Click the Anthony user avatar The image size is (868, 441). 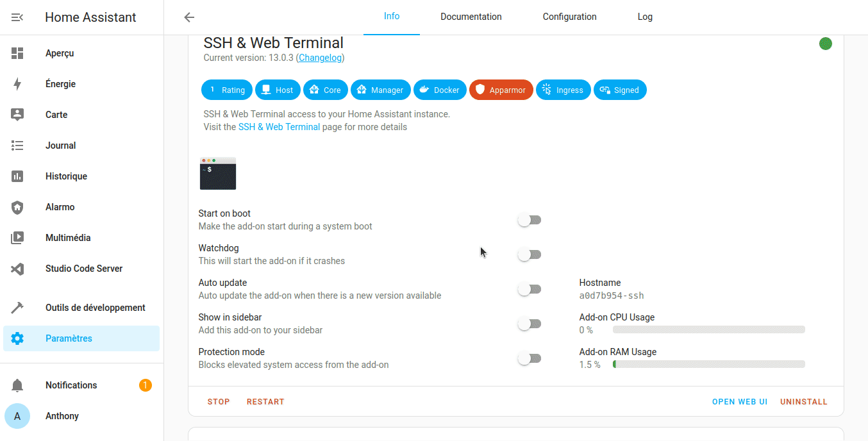point(17,416)
